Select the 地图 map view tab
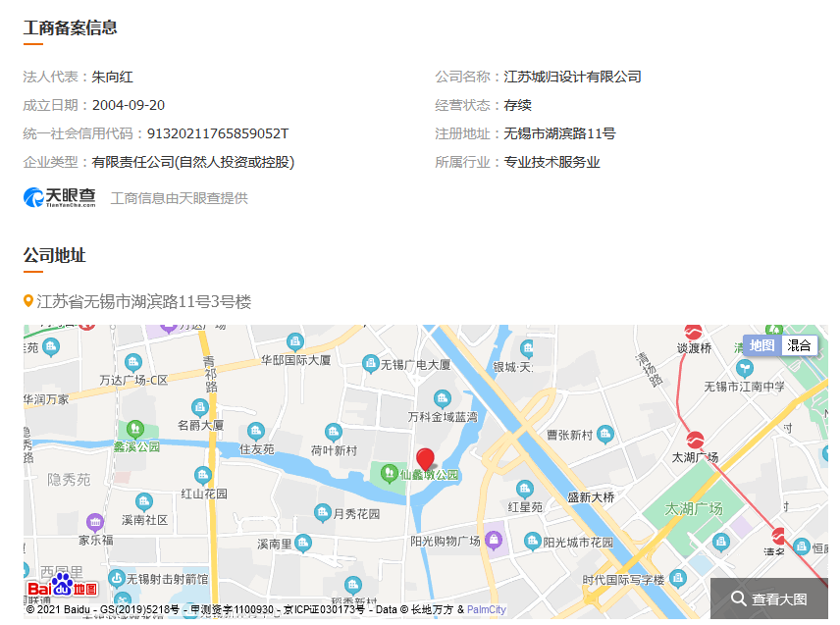840x625 pixels. coord(761,345)
